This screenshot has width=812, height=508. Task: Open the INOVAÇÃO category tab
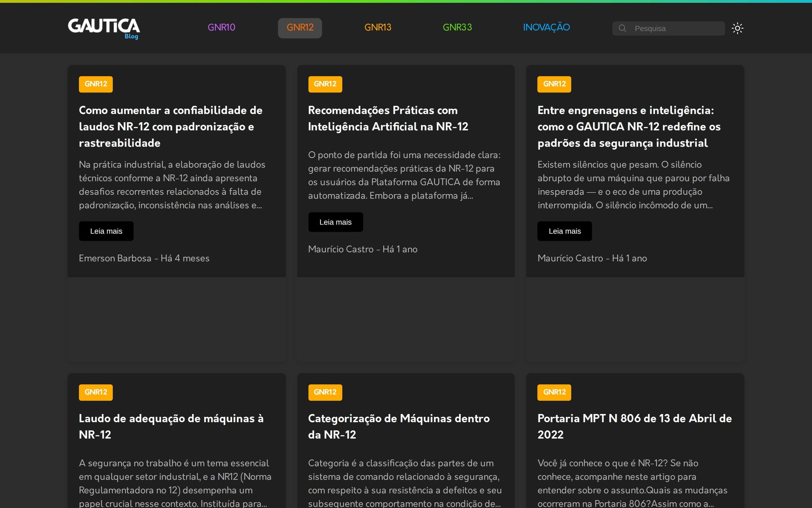point(546,28)
